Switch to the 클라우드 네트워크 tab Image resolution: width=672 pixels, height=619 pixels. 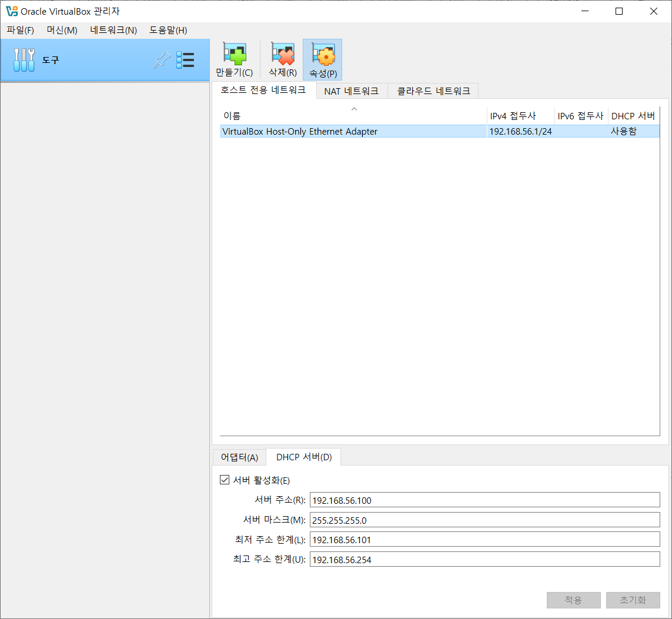(x=434, y=91)
